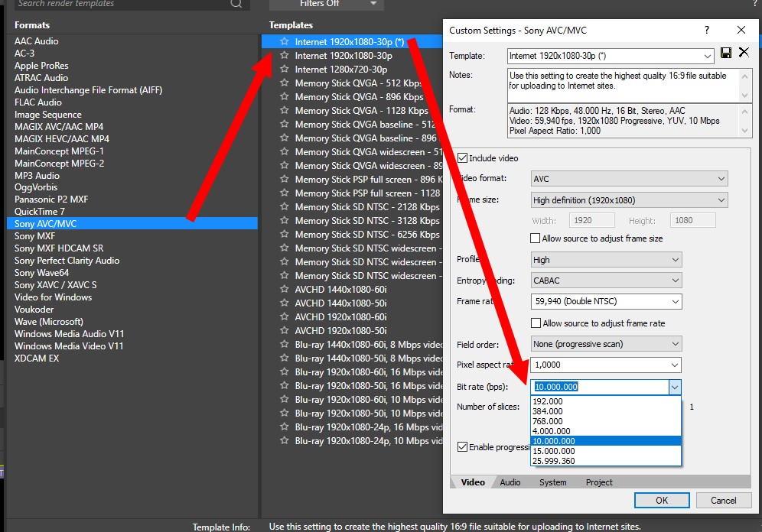Star the AVCHD 1440x1080-60i template
Image resolution: width=762 pixels, height=532 pixels.
click(285, 289)
